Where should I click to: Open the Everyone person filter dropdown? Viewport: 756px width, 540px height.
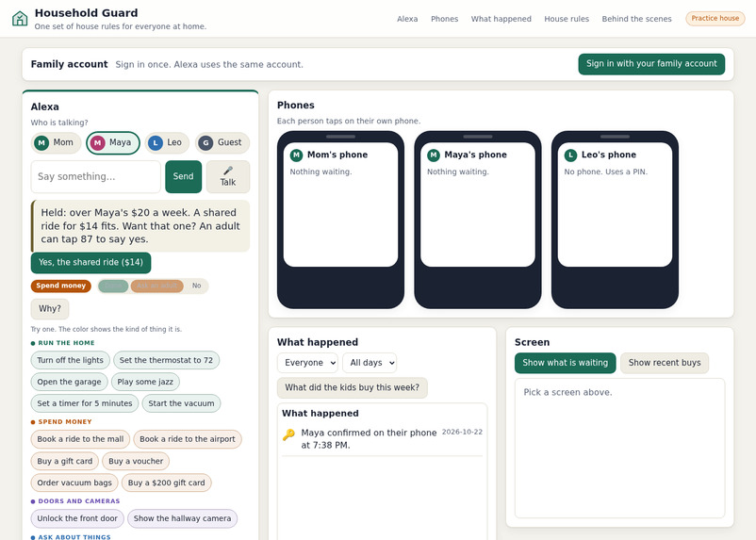[307, 363]
